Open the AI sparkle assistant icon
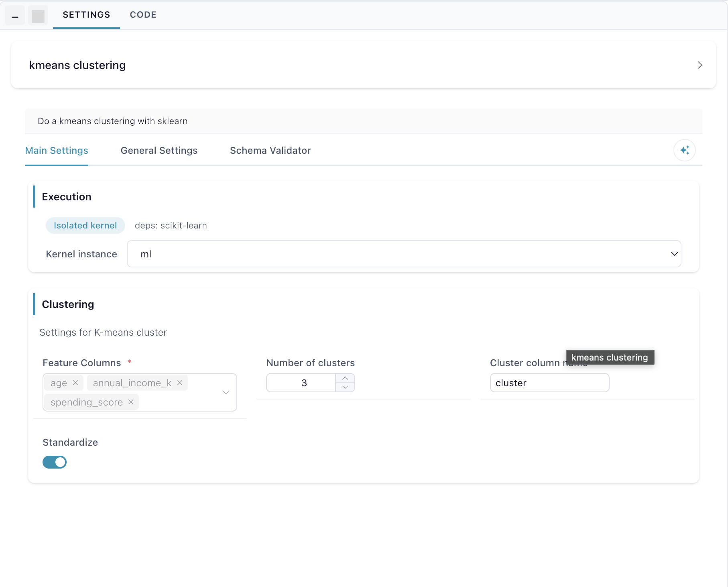The height and width of the screenshot is (587, 728). 684,150
